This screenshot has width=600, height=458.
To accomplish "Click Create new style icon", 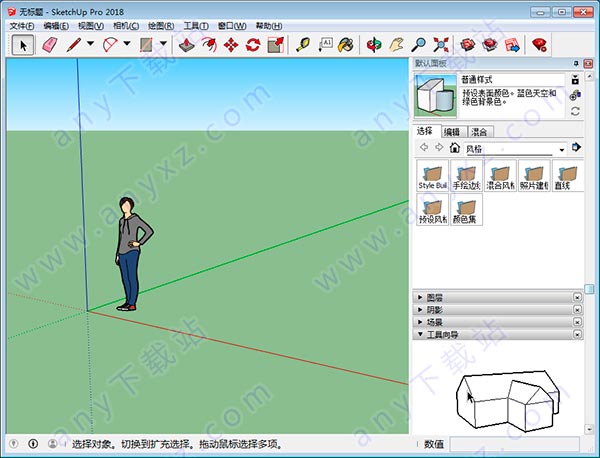I will pos(575,95).
